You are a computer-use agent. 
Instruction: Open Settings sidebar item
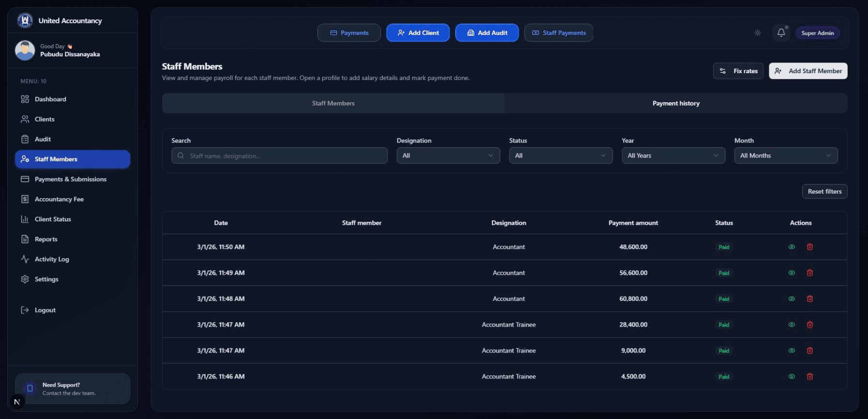(x=73, y=279)
